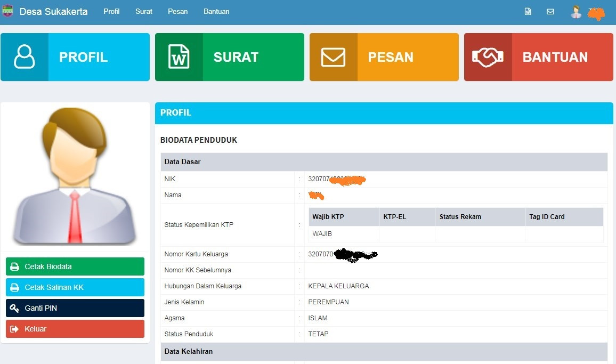
Task: Open the Pesan menu in navbar
Action: pyautogui.click(x=177, y=11)
